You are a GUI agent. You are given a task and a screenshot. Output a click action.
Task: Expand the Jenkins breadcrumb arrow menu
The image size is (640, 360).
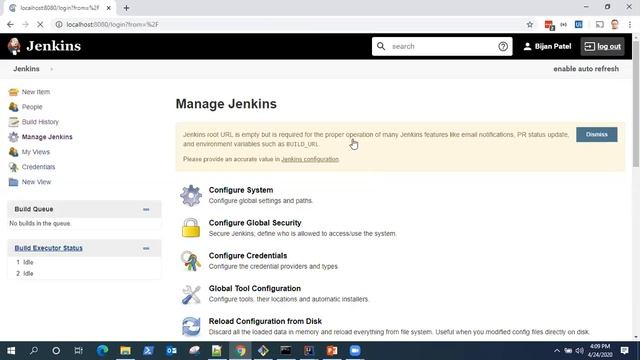tap(51, 69)
